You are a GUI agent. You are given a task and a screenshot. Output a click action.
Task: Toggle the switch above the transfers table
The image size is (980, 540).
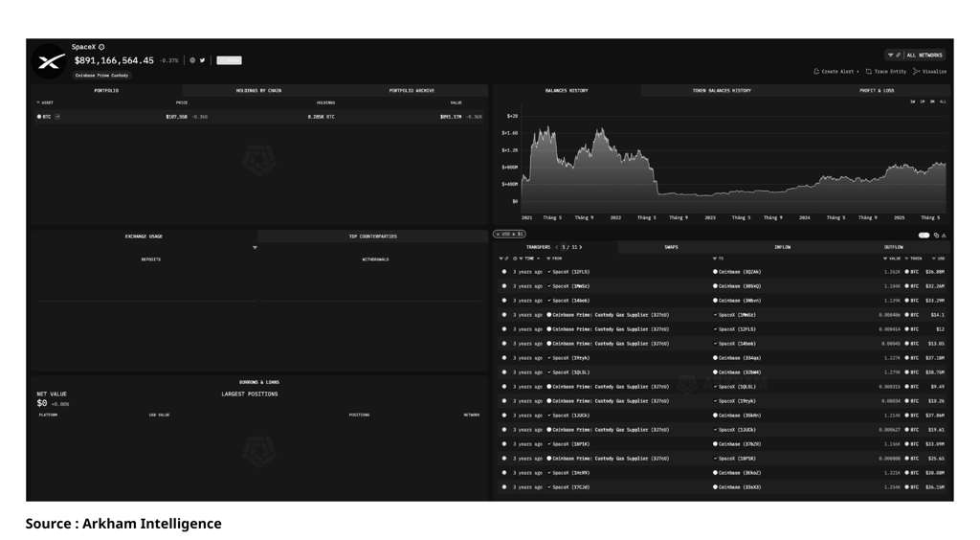tap(924, 235)
